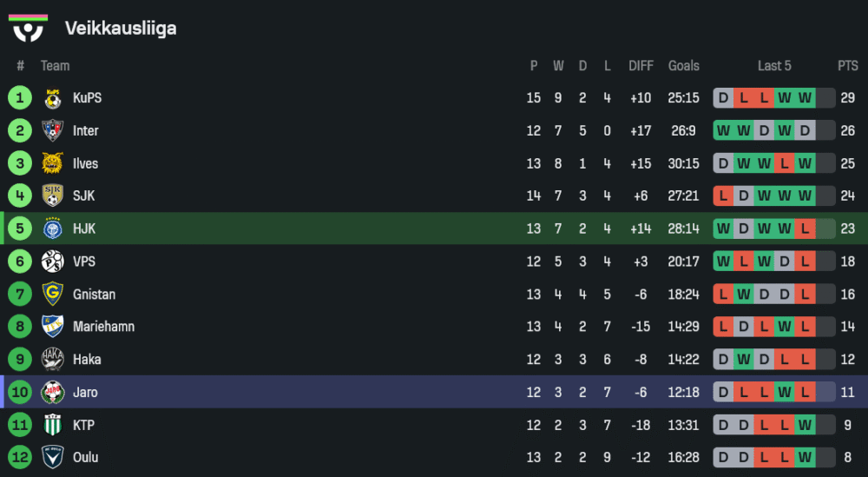
Task: Click the KTP team crest icon
Action: click(52, 425)
